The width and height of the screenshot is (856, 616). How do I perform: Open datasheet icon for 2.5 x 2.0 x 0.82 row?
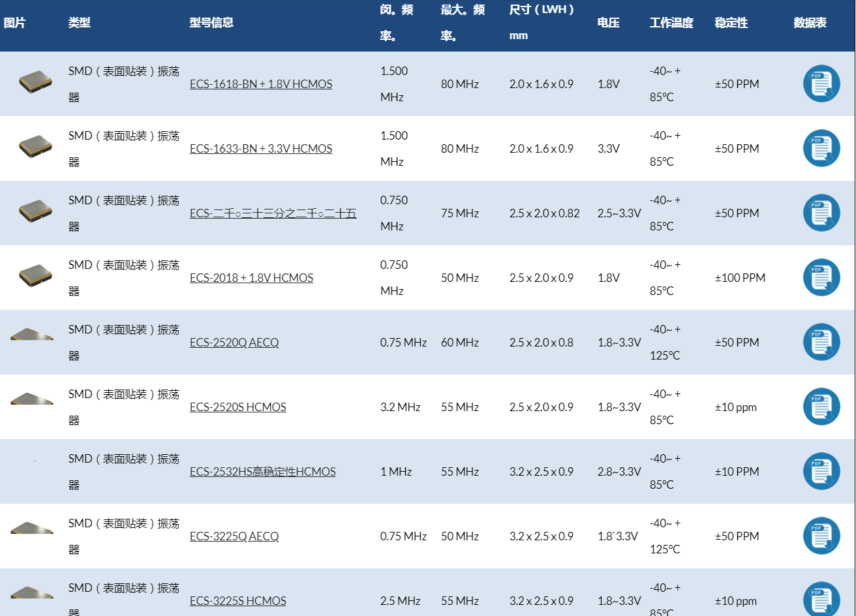821,213
